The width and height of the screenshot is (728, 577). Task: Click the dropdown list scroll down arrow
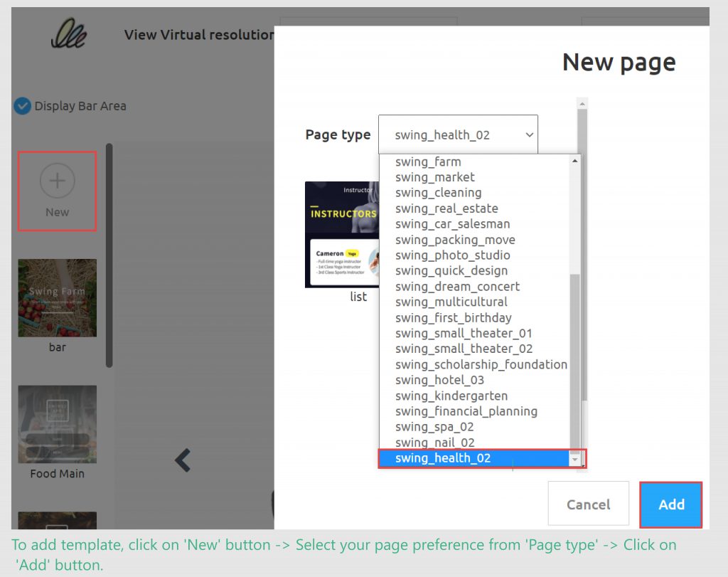(574, 460)
